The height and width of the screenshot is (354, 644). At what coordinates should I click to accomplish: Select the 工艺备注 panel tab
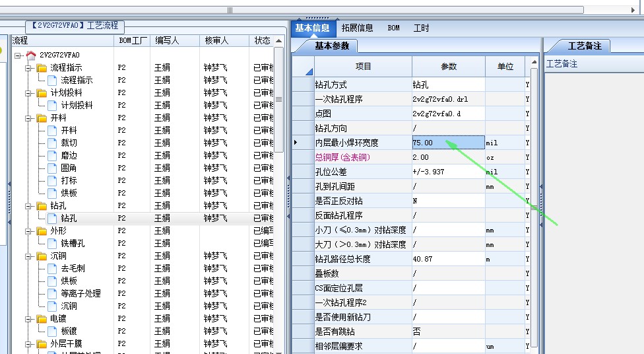point(585,46)
